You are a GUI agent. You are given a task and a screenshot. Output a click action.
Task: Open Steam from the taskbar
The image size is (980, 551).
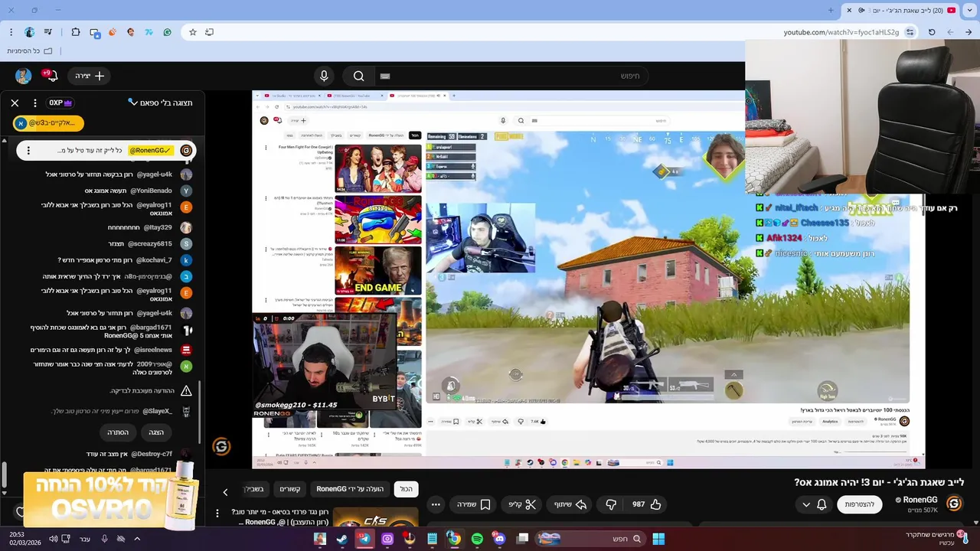341,539
